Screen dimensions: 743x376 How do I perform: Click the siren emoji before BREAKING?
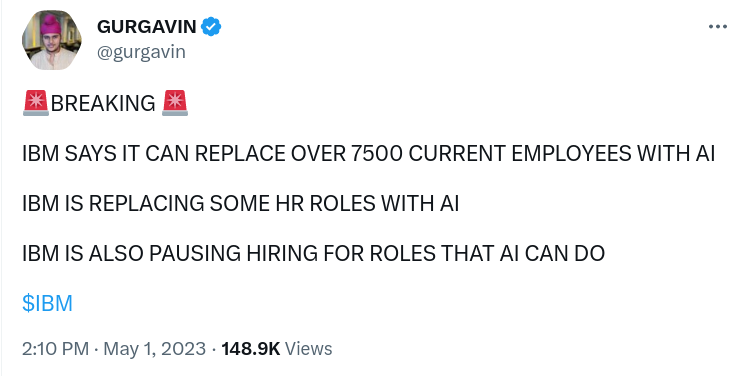(x=36, y=103)
